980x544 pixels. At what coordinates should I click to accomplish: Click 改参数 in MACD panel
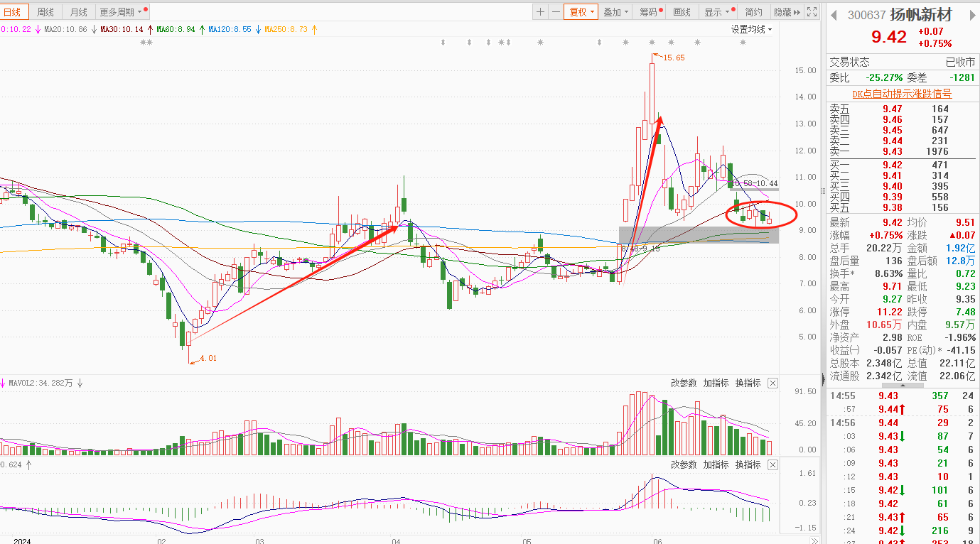(684, 464)
